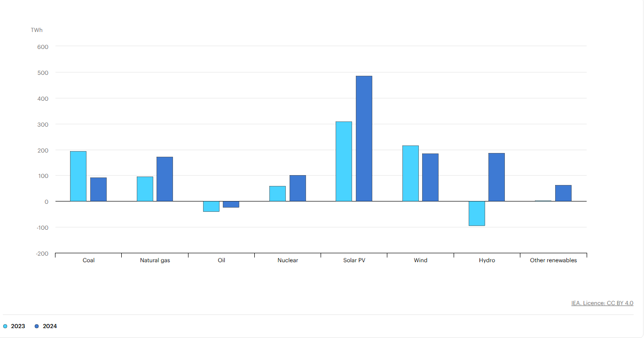Click the Solar PV axis label
Screen dimensions: 644x338
(354, 260)
